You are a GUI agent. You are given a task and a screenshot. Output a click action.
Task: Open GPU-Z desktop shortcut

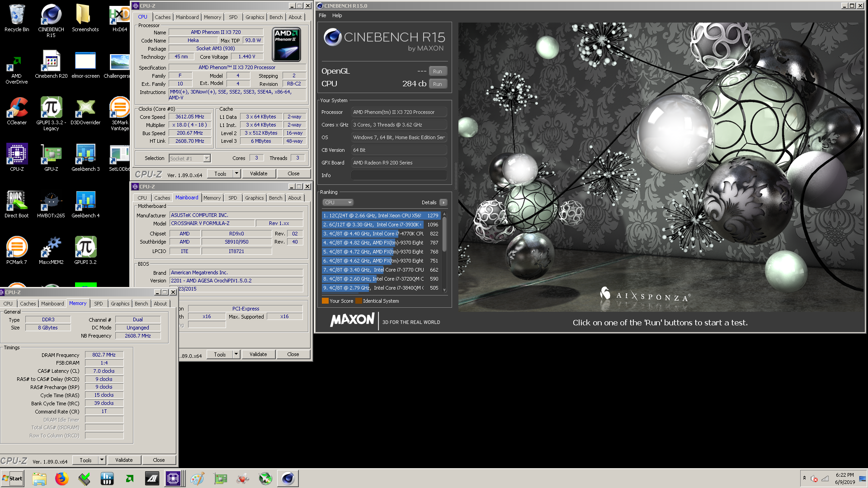coord(51,157)
